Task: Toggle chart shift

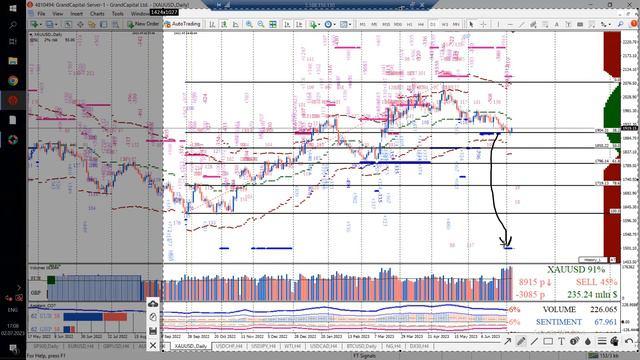Action: [x=299, y=24]
